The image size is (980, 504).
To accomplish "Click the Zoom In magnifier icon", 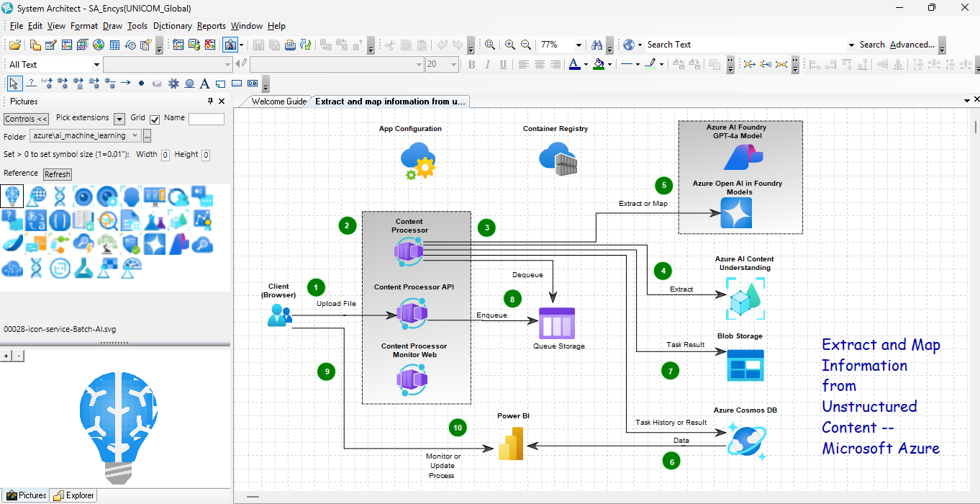I will coord(510,45).
